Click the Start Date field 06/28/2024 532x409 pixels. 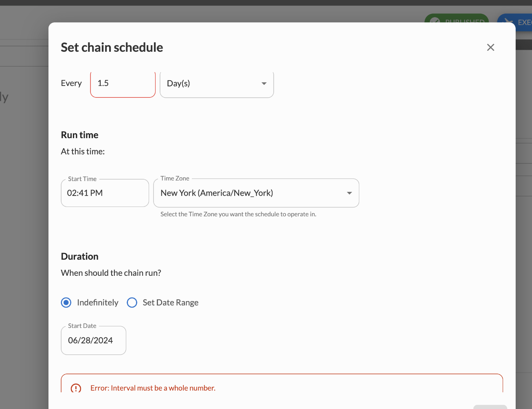click(93, 341)
